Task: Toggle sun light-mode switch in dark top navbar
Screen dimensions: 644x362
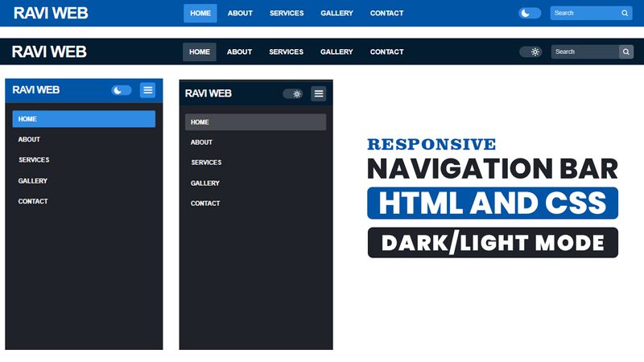Action: click(x=530, y=51)
